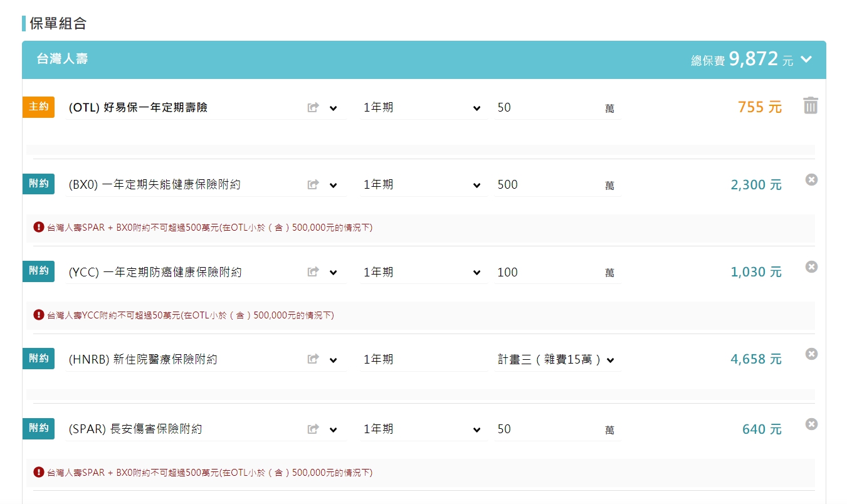
Task: Remove the YCC cancer rider row
Action: pyautogui.click(x=811, y=267)
